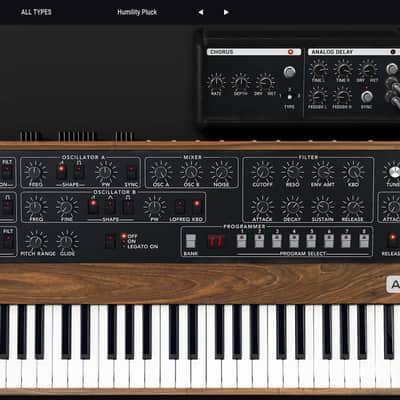Click the Analog Delay Dry/Wet knob
The height and width of the screenshot is (400, 400).
(368, 69)
